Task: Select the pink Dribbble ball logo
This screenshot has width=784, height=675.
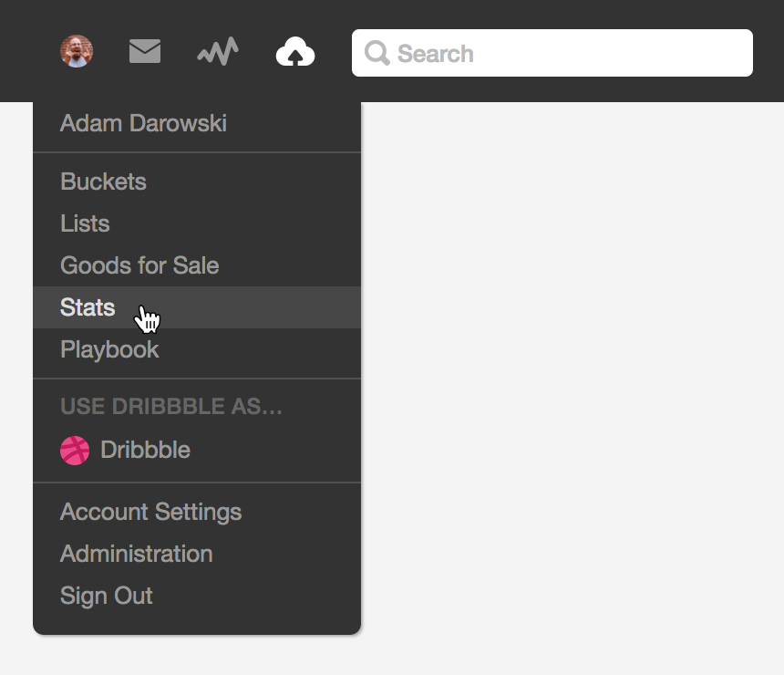Action: [x=75, y=451]
